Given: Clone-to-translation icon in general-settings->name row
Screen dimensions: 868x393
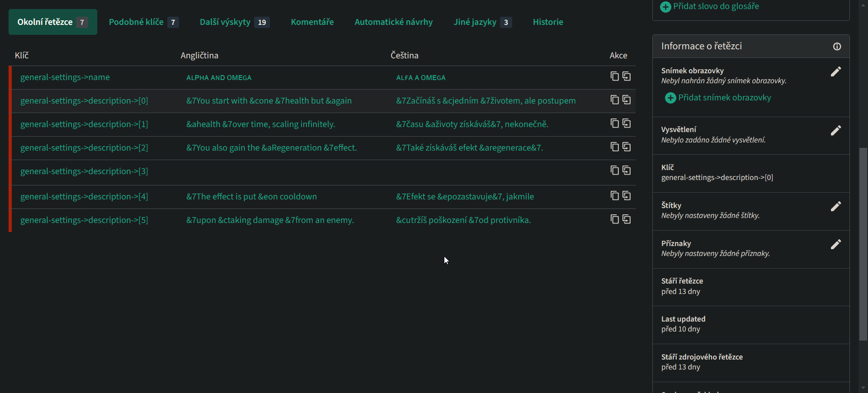Looking at the screenshot, I should click(627, 76).
